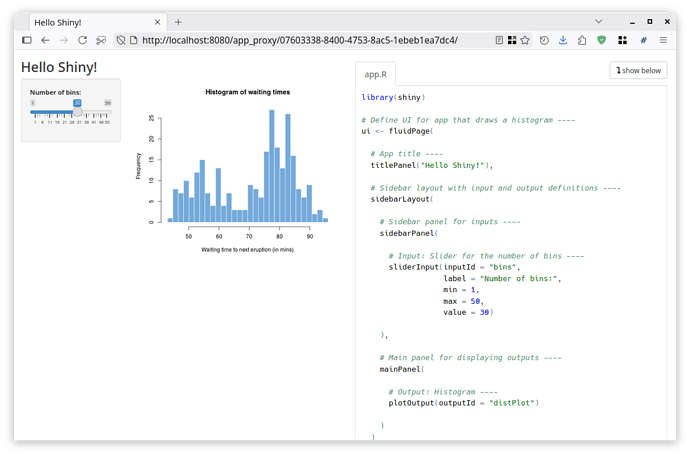Go back with the back arrow
690x456 pixels.
46,40
